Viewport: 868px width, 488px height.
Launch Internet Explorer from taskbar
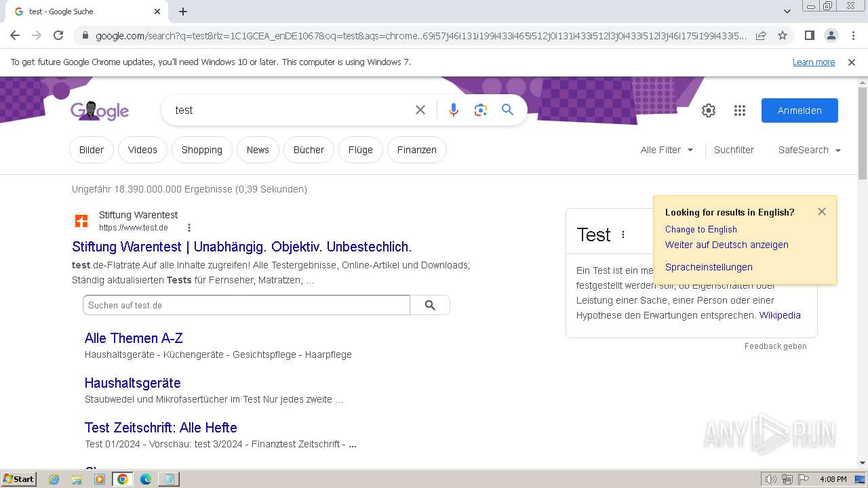(x=54, y=479)
